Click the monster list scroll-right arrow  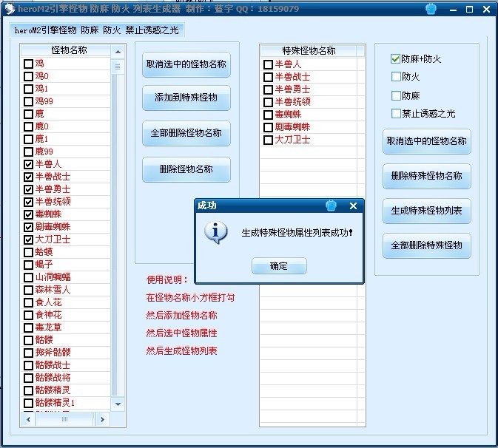[103, 419]
